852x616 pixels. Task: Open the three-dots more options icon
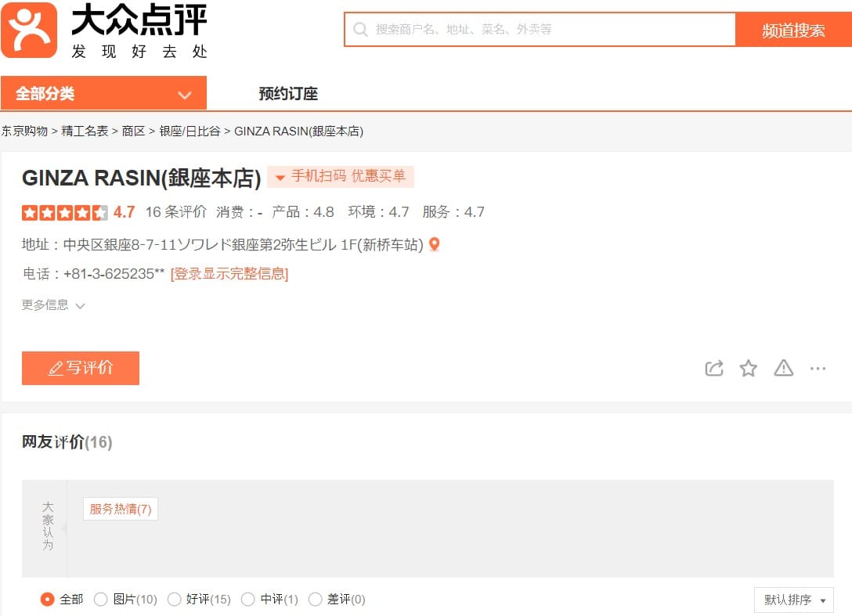pos(818,369)
